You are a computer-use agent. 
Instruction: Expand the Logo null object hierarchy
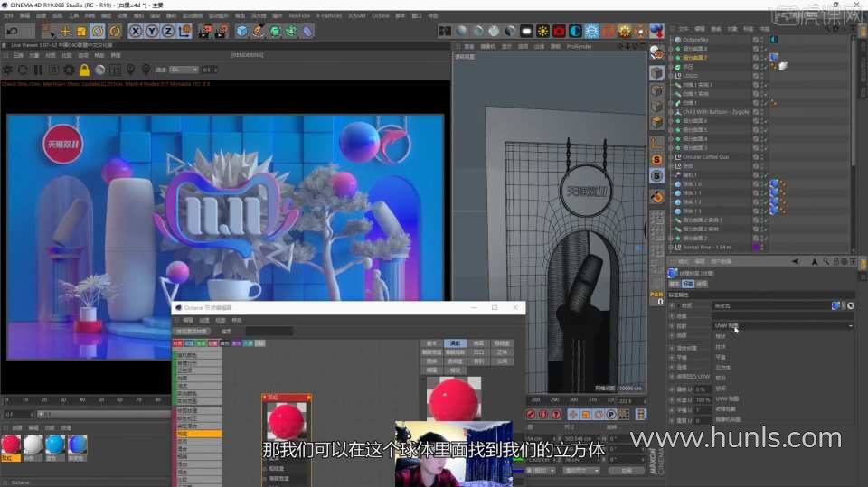pyautogui.click(x=671, y=76)
